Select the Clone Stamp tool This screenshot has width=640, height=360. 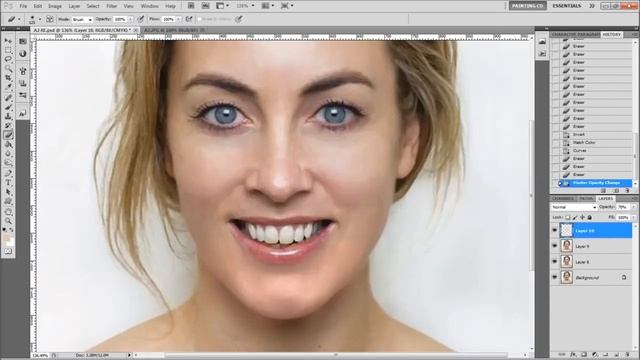point(8,116)
